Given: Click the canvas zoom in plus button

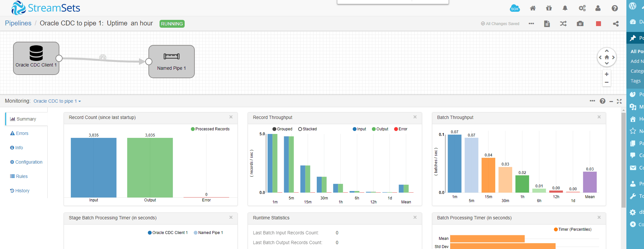Looking at the screenshot, I should pyautogui.click(x=606, y=74).
